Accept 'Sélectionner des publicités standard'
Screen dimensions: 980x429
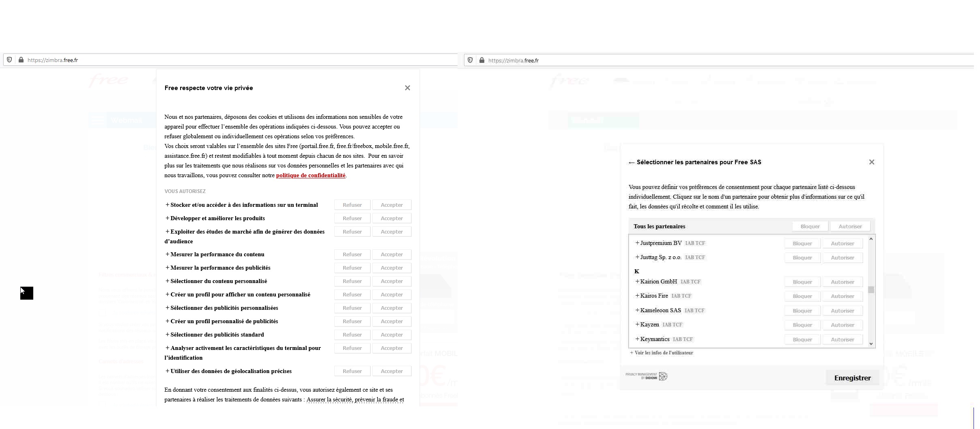[x=392, y=335]
